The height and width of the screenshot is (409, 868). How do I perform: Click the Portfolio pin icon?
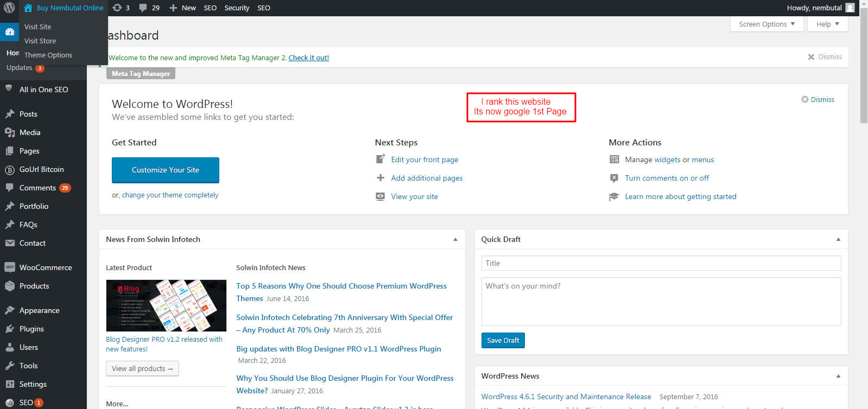click(x=10, y=206)
